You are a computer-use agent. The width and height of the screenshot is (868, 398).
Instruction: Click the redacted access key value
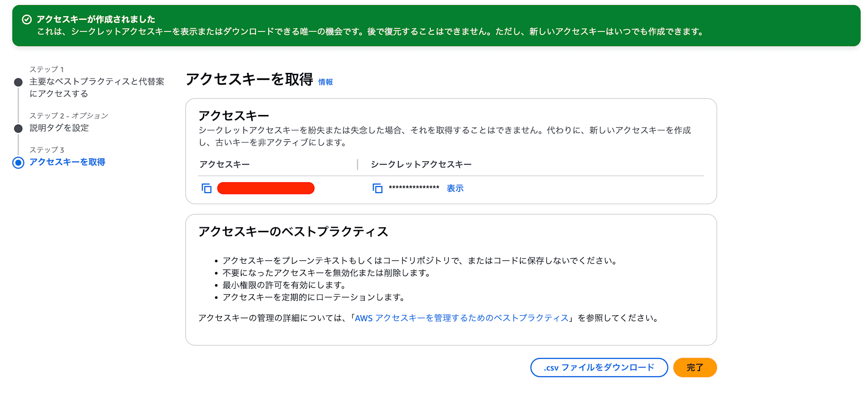tap(266, 188)
